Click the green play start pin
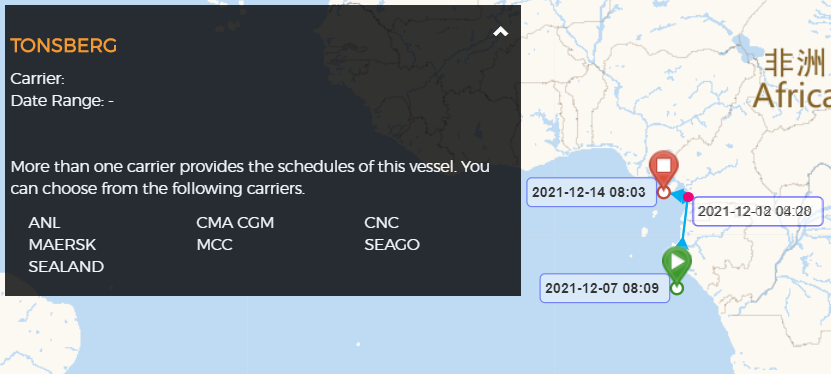The image size is (831, 374). click(x=677, y=263)
